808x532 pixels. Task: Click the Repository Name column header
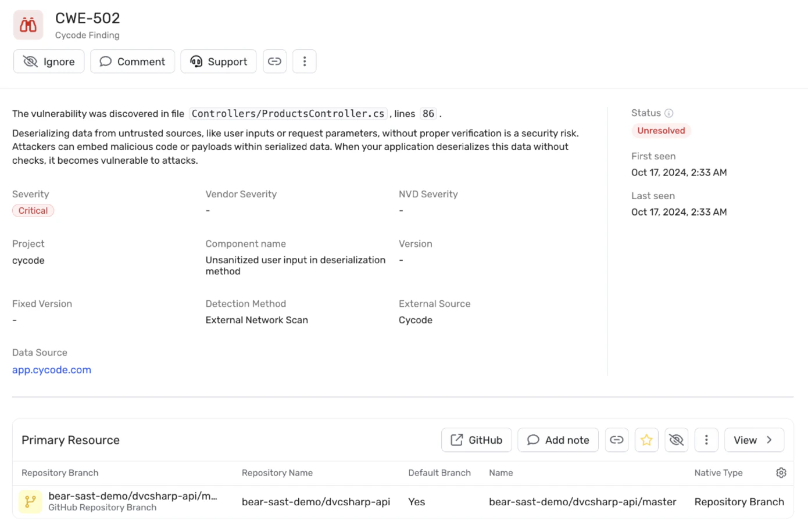(x=277, y=473)
